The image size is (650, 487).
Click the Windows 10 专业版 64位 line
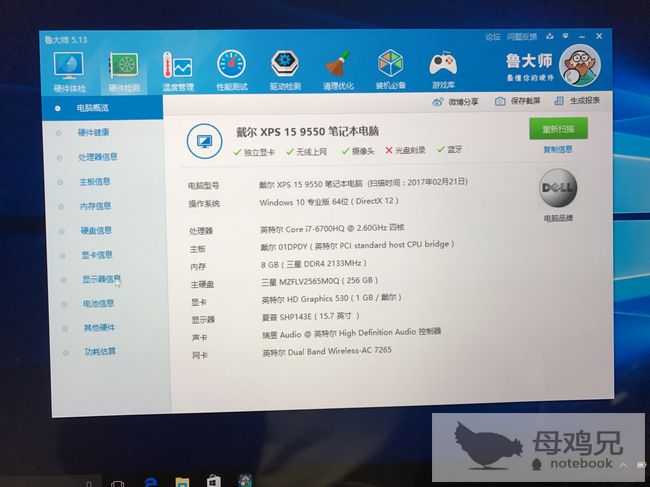coord(329,202)
